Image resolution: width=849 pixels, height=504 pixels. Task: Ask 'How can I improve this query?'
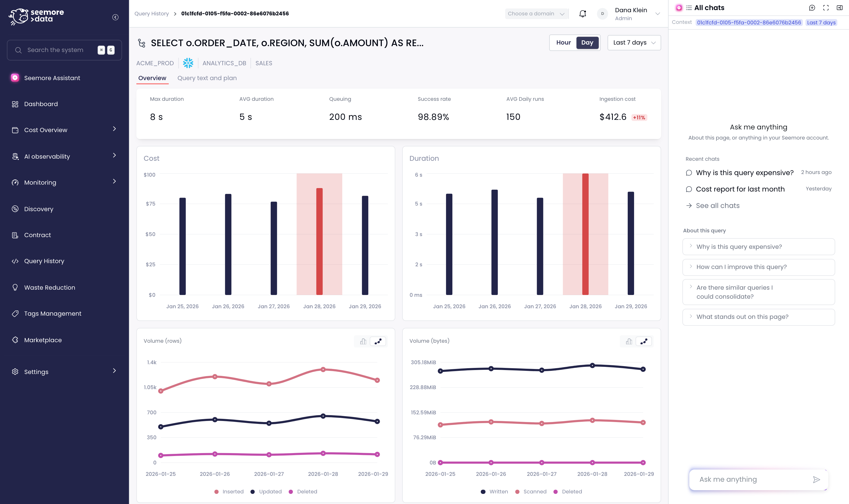758,267
